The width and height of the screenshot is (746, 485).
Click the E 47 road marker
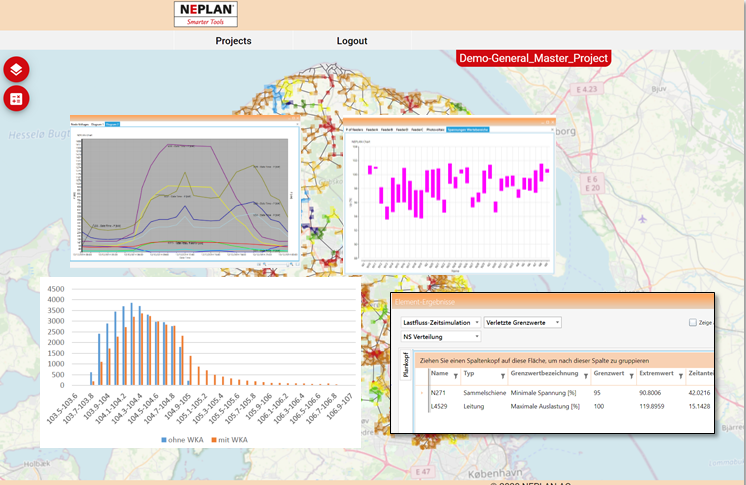click(x=423, y=472)
